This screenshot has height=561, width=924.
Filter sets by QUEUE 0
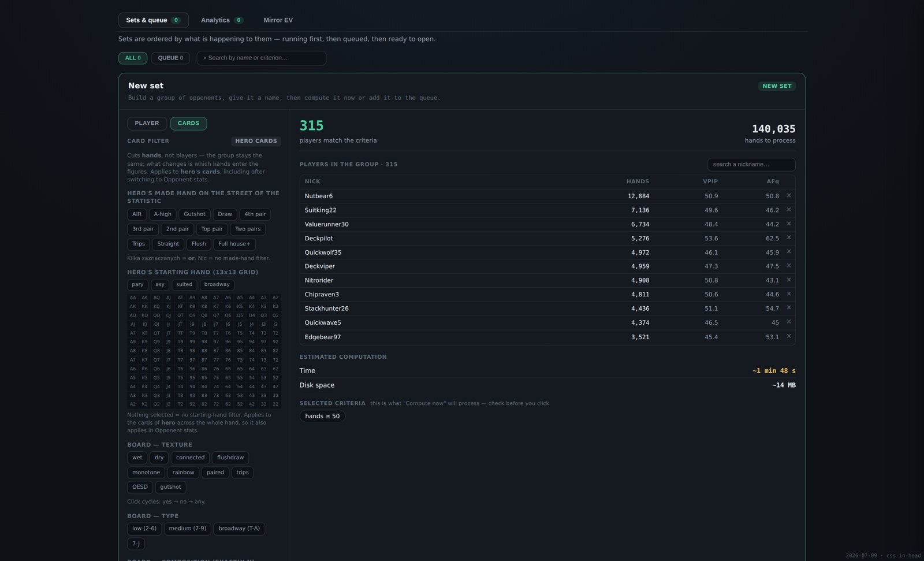tap(170, 58)
